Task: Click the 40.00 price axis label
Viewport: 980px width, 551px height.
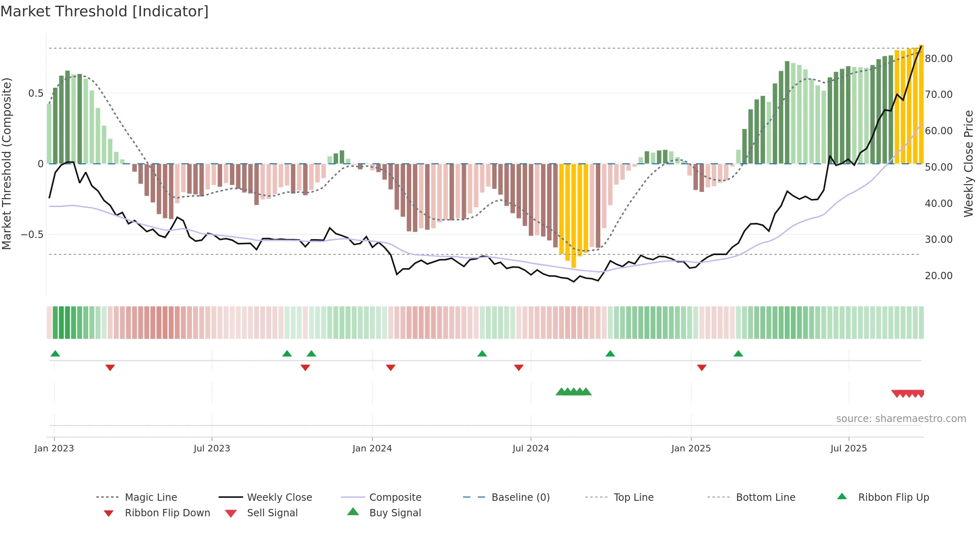Action: click(x=939, y=204)
